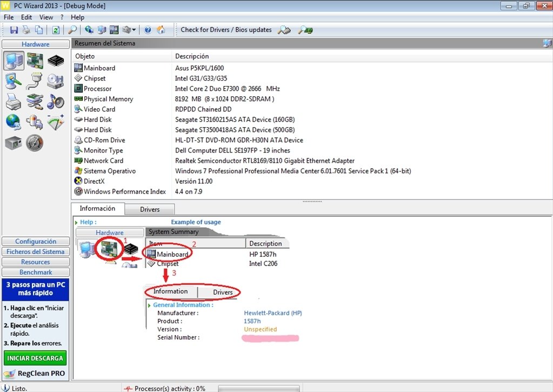Open the Ficheros del Sistema category

point(36,251)
